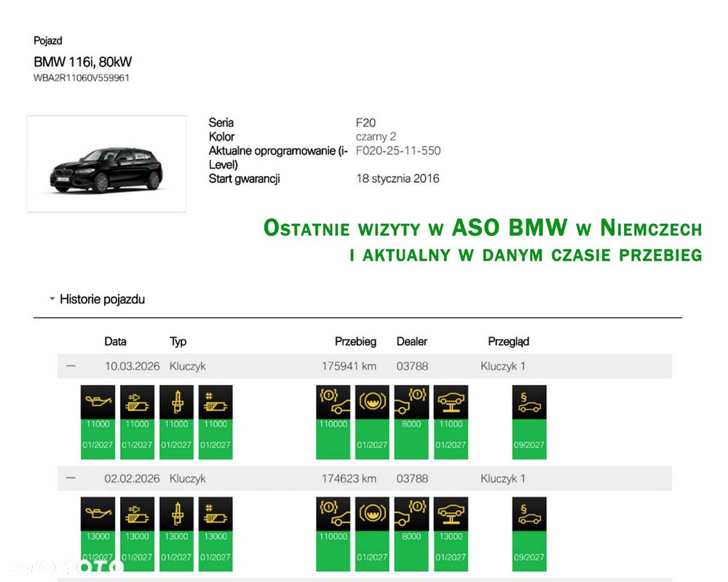Image resolution: width=728 pixels, height=582 pixels.
Task: Collapse the 10.03.2026 service entry
Action: (71, 366)
